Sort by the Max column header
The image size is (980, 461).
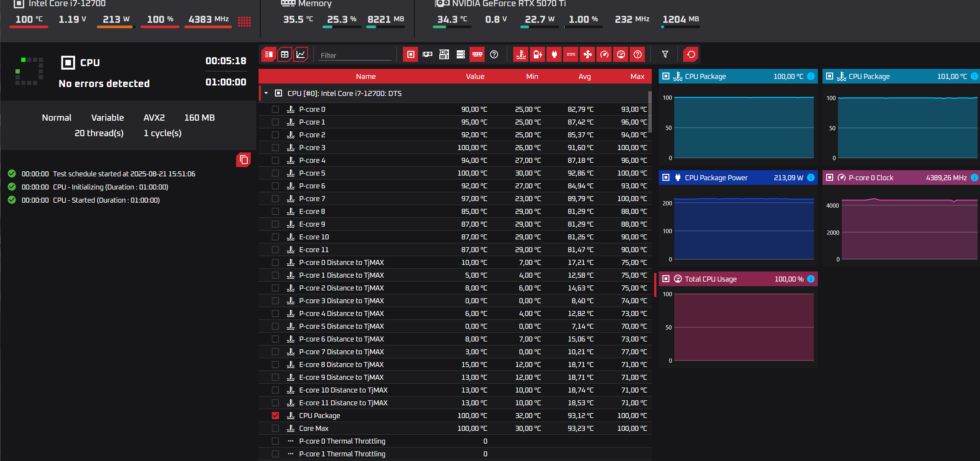pyautogui.click(x=637, y=76)
